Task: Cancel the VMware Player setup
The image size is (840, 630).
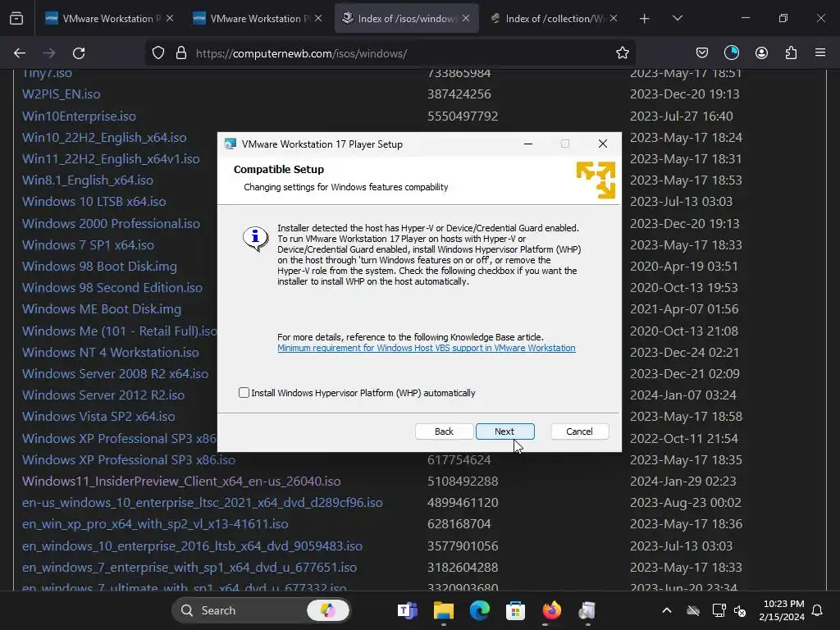Action: [579, 431]
